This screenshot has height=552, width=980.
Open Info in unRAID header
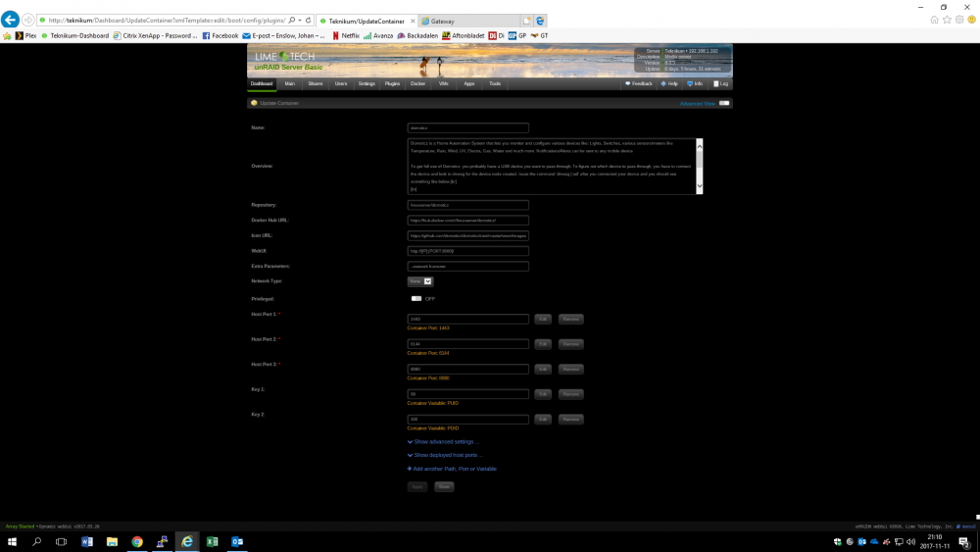pyautogui.click(x=695, y=83)
